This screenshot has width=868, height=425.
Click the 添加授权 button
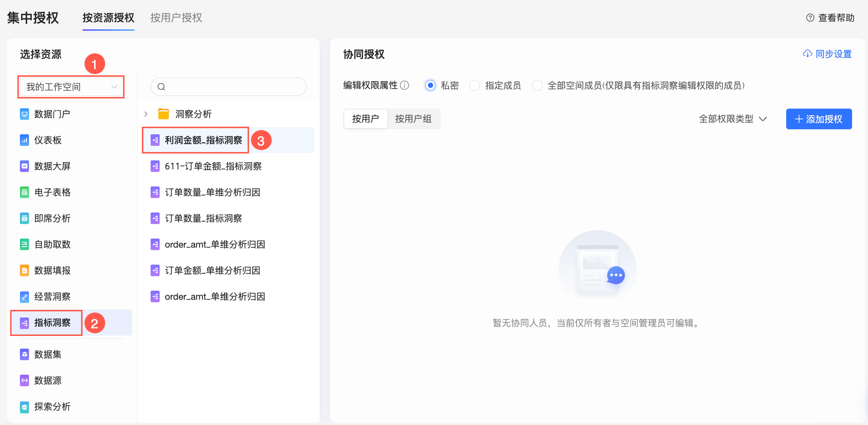coord(818,119)
